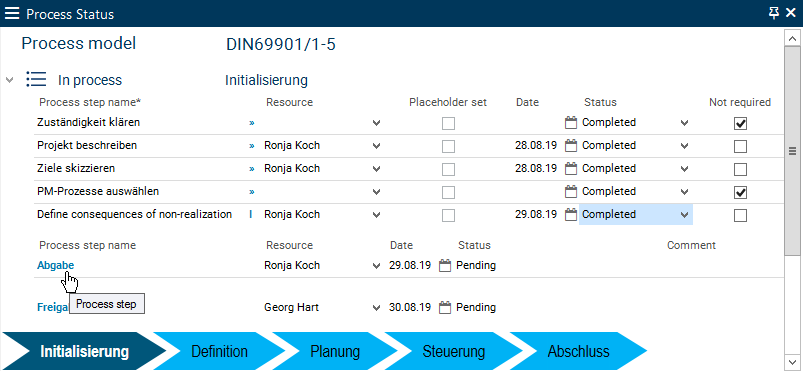Collapse the In process section chevron
The image size is (803, 371).
click(9, 80)
